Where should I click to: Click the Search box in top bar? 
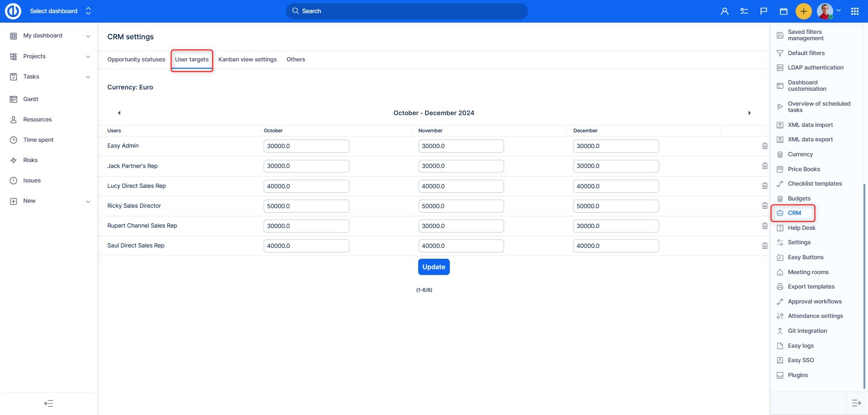(406, 11)
